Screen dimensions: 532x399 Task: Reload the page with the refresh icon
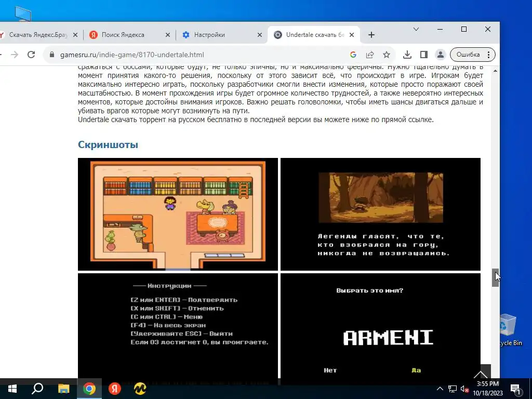(31, 55)
